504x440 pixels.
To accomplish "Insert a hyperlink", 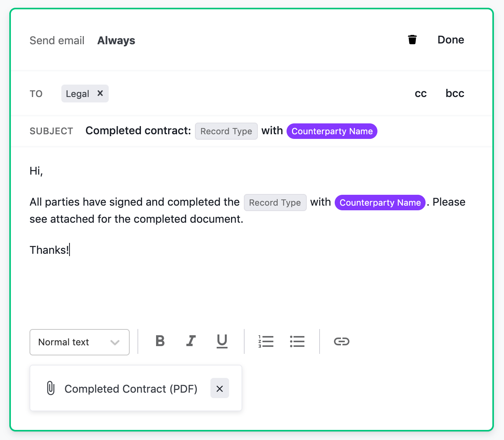I will 341,341.
